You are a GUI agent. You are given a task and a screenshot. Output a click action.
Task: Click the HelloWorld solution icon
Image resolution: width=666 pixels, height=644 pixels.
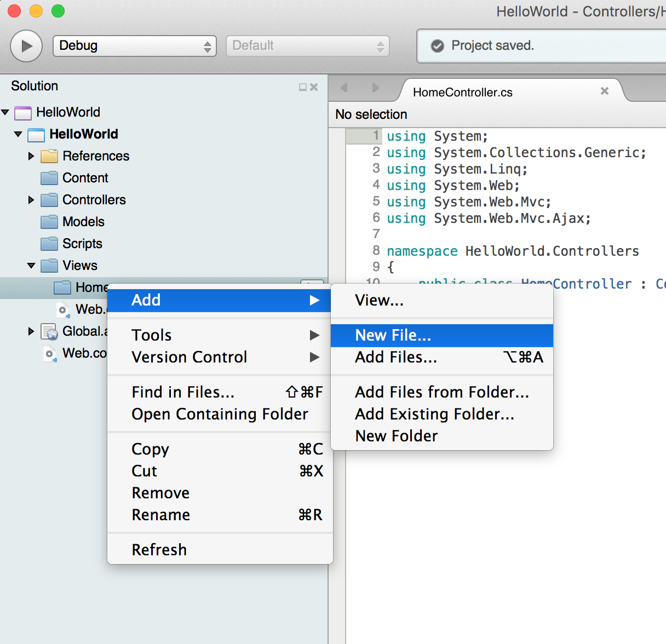pyautogui.click(x=23, y=113)
